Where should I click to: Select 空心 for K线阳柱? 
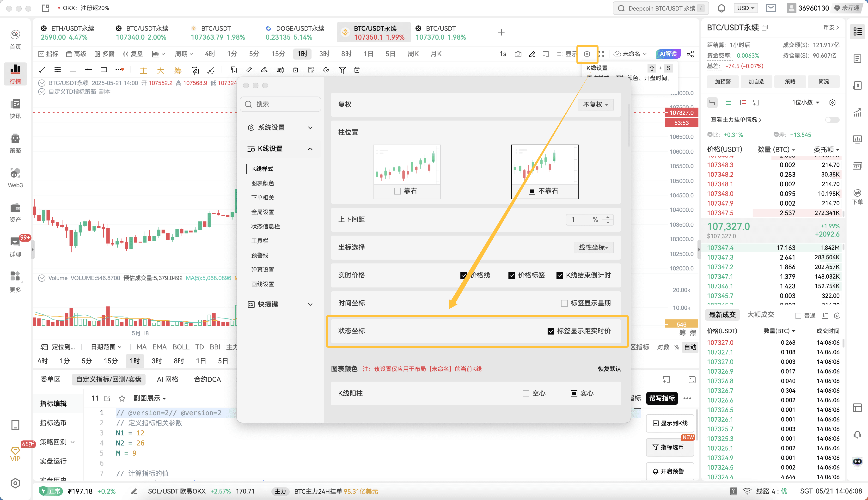[x=526, y=393]
